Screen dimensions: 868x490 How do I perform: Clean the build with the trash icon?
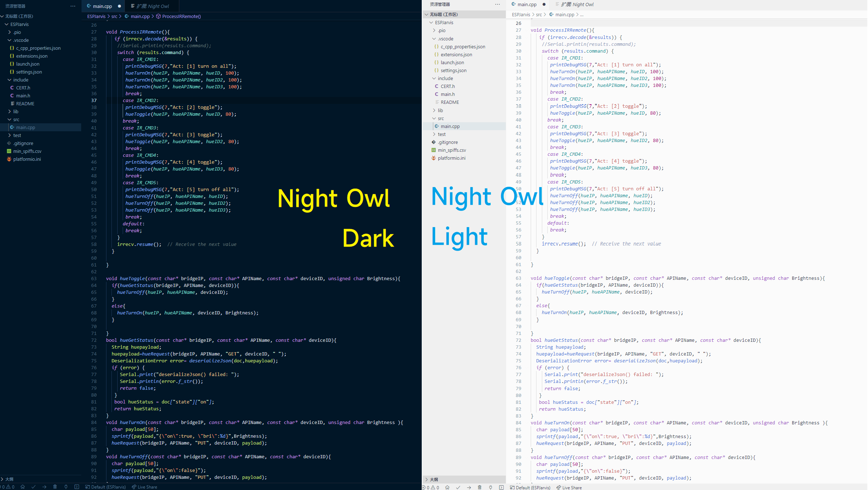pyautogui.click(x=55, y=487)
